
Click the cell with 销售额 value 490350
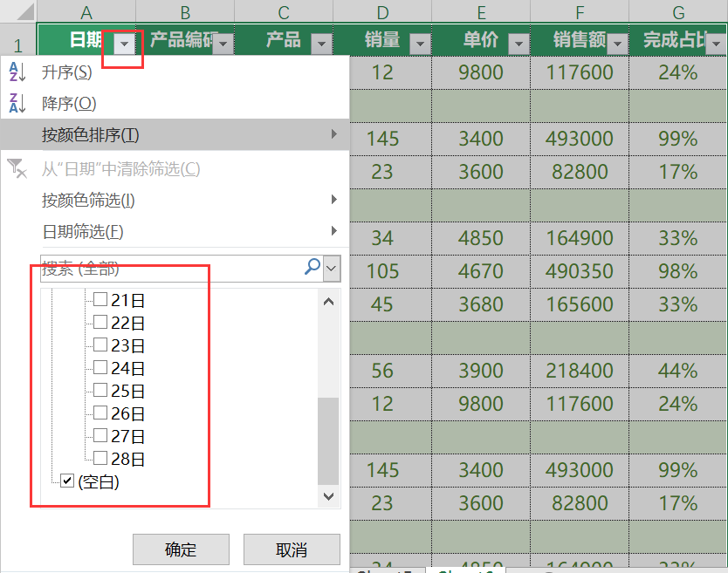click(580, 271)
